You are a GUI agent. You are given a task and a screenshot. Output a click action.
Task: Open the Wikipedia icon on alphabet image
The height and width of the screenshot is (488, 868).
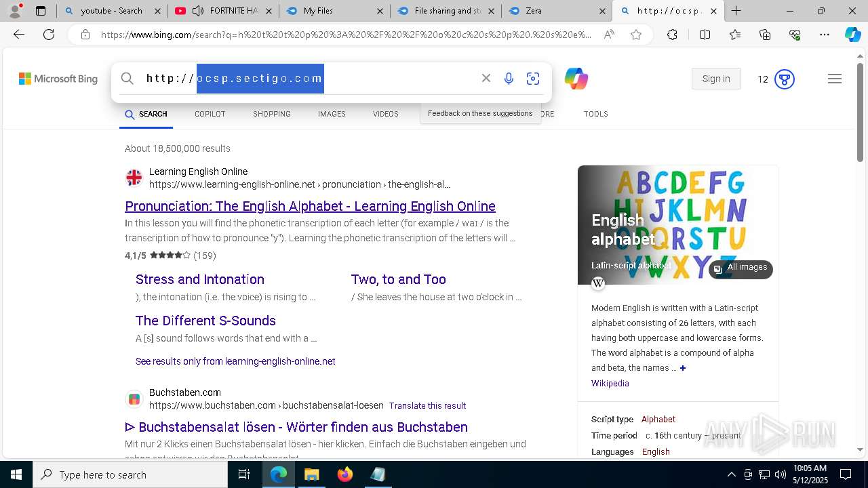[x=598, y=283]
